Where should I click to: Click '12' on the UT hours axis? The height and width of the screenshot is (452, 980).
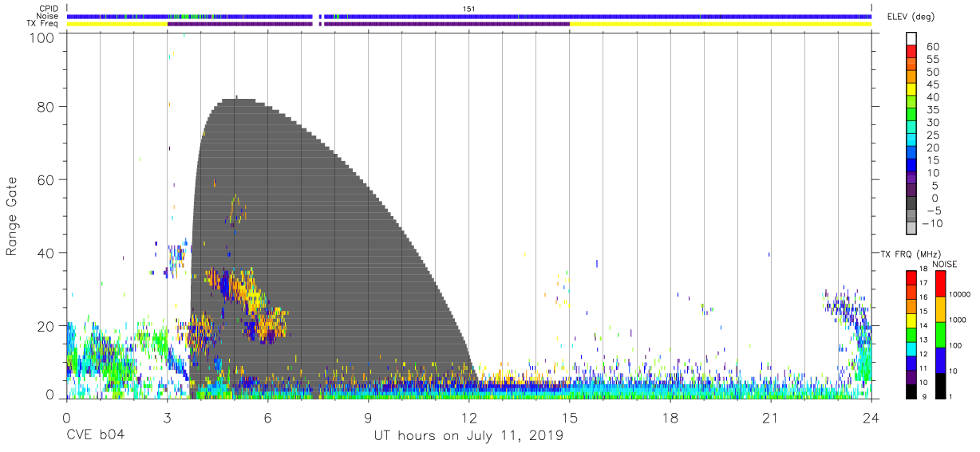pyautogui.click(x=469, y=417)
